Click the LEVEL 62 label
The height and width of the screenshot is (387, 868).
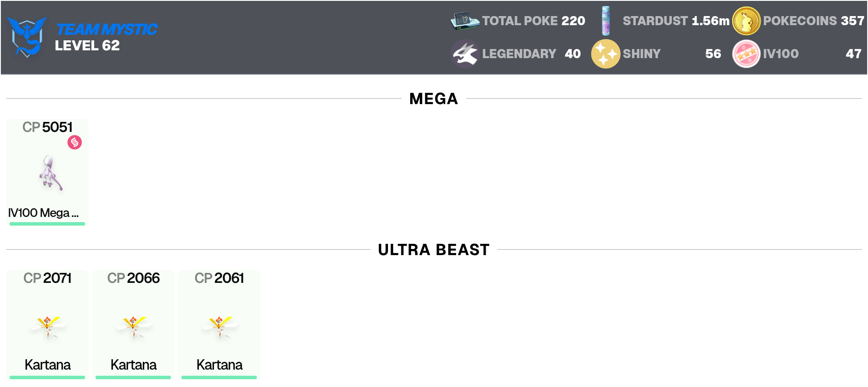(x=87, y=46)
